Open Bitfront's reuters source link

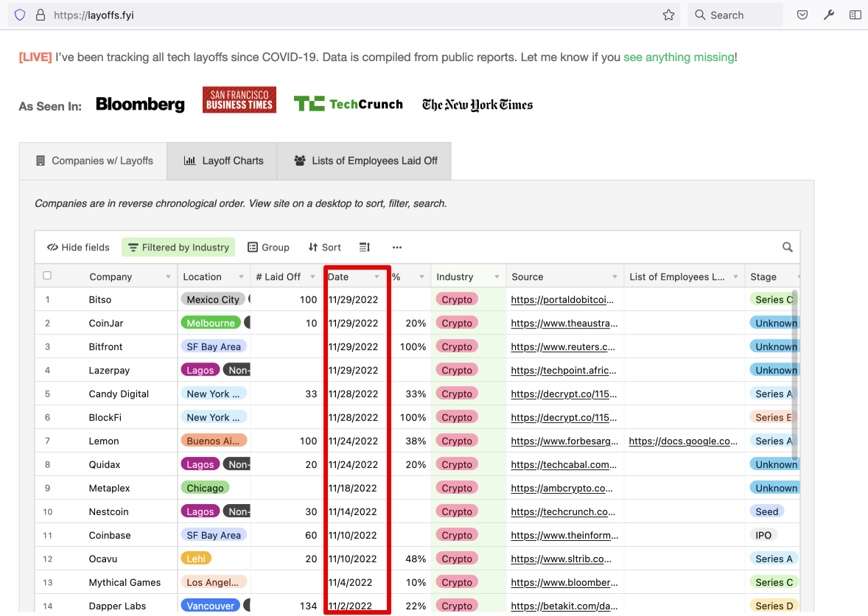pyautogui.click(x=563, y=347)
